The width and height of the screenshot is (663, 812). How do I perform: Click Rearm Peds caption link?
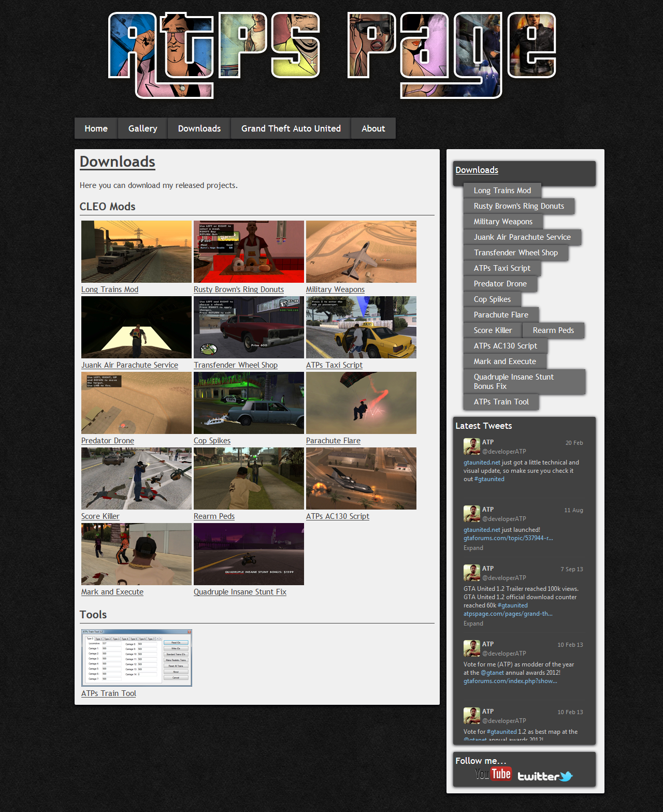[x=214, y=516]
